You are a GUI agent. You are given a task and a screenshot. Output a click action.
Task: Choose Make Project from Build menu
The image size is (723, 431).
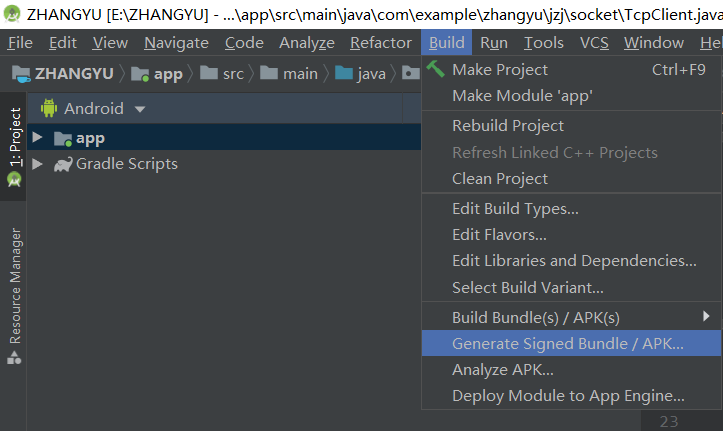[571, 70]
